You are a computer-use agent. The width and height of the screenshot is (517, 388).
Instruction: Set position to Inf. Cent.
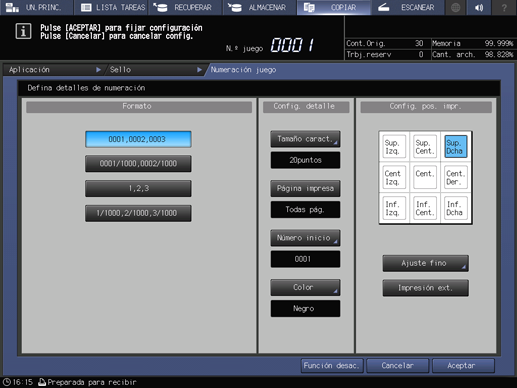coord(425,208)
